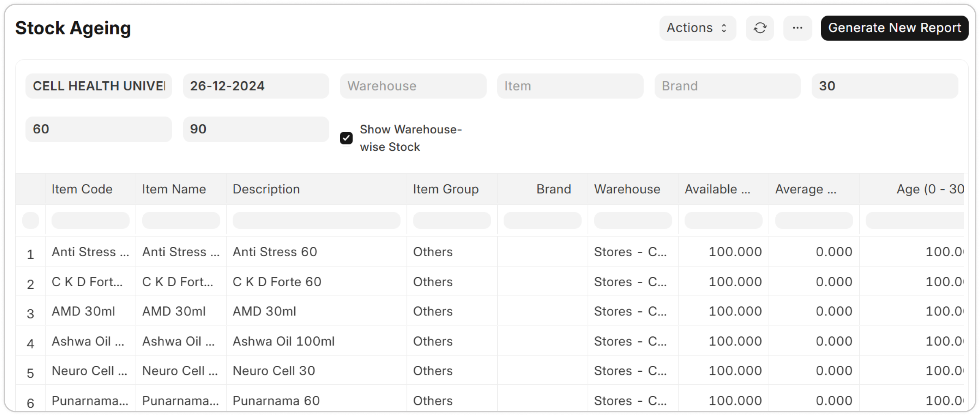
Task: Click the company field CELL HEALTH UNIVE
Action: tap(98, 86)
